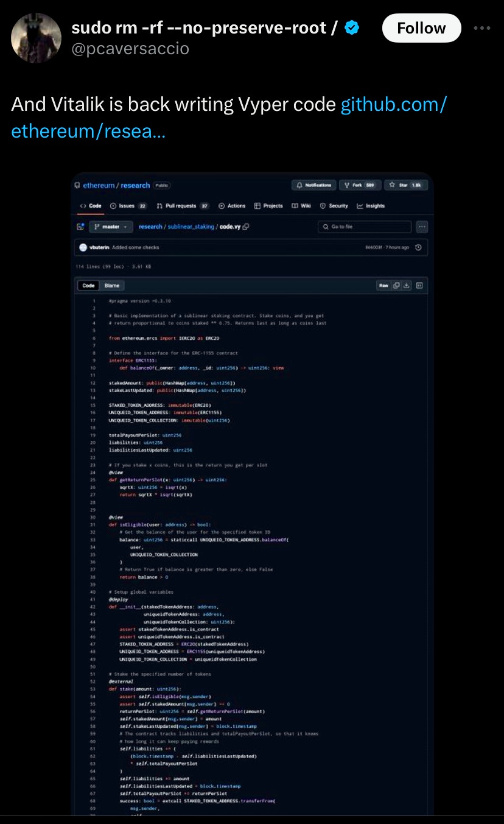Switch to the Blame view
This screenshot has width=504, height=824.
click(112, 285)
